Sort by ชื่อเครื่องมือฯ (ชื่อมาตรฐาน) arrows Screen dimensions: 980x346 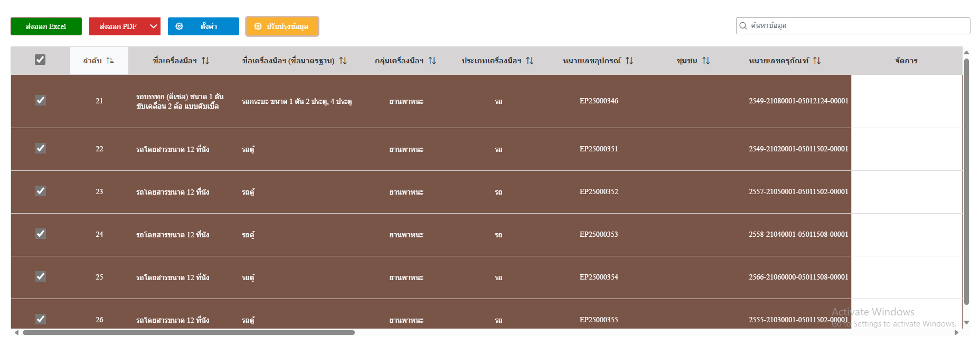tap(343, 61)
